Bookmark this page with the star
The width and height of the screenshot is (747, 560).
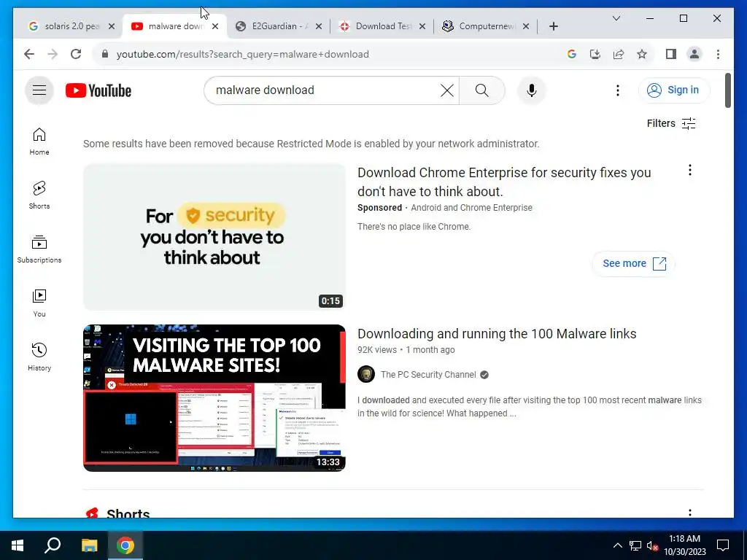(642, 54)
